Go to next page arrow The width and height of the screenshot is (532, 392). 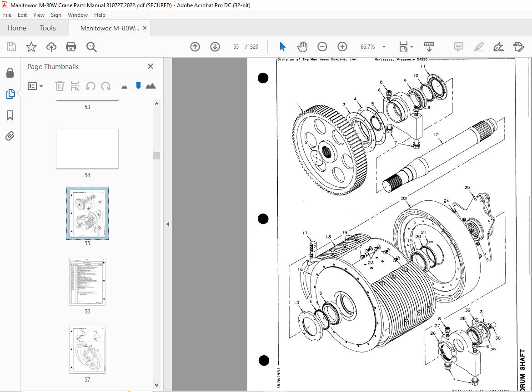pos(215,47)
